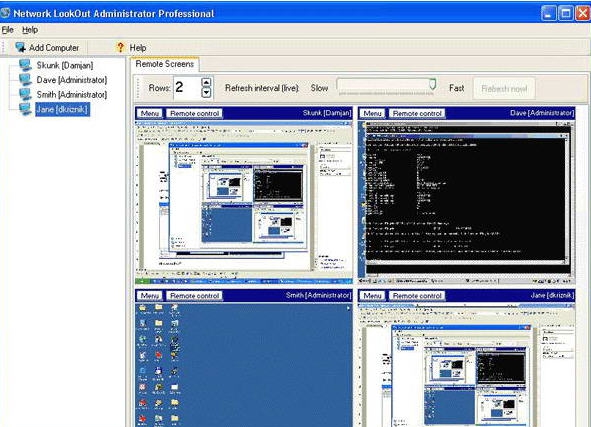Image resolution: width=591 pixels, height=427 pixels.
Task: Open Menu for the Jane [dkriznik] screen
Action: [x=372, y=296]
